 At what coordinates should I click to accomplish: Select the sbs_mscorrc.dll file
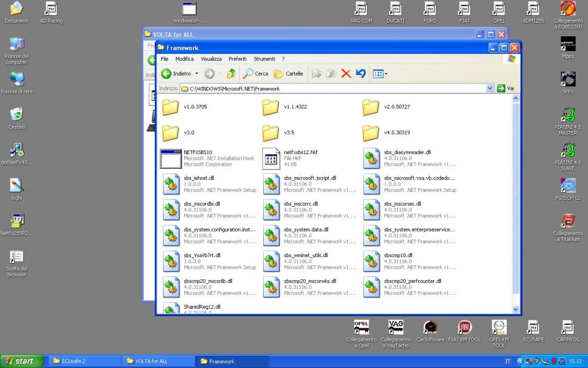pos(310,210)
